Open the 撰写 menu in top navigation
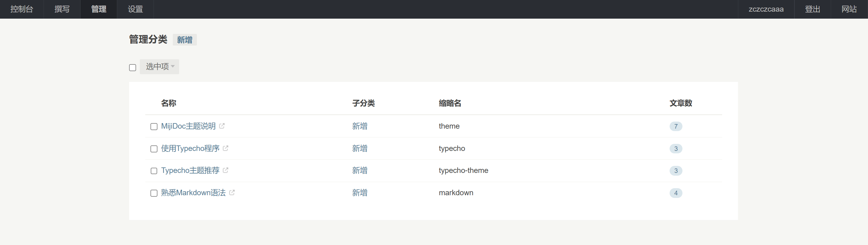Image resolution: width=868 pixels, height=245 pixels. tap(62, 9)
